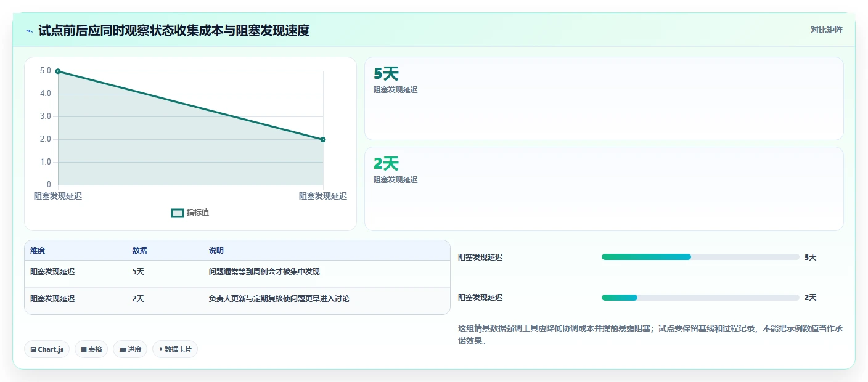Click the 对比矩阵 label in the header
868x382 pixels.
click(x=826, y=30)
